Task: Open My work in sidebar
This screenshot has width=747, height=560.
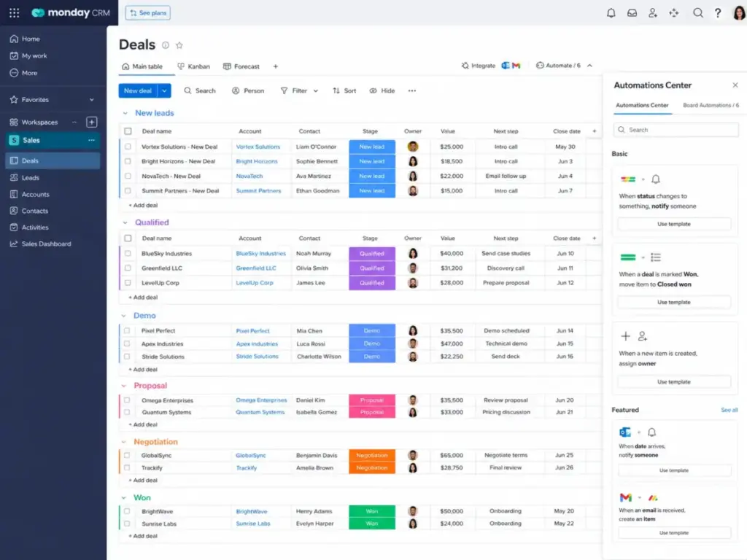Action: (34, 55)
